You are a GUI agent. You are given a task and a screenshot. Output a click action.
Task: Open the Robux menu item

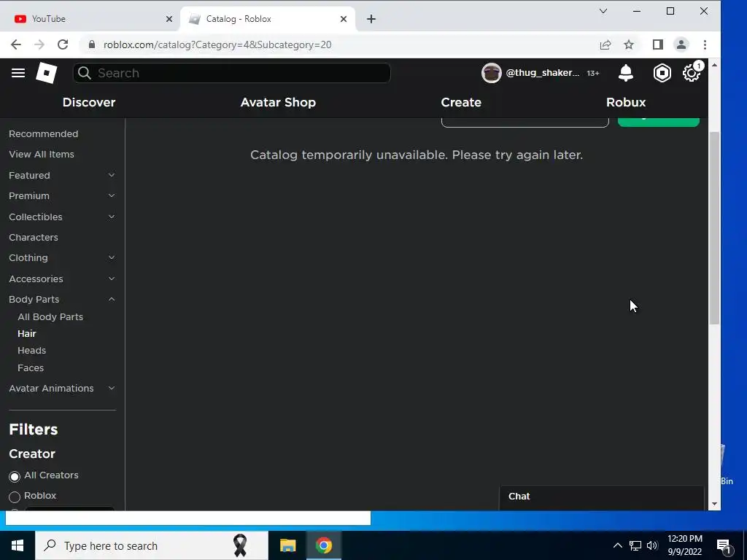(x=626, y=102)
